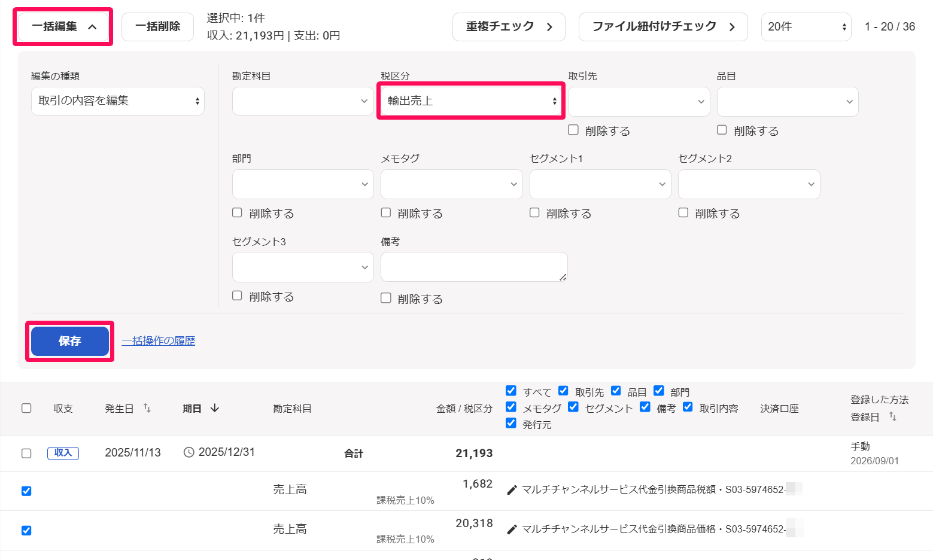Collapse the 一括編集 panel
Viewport: 933px width, 560px height.
coord(63,26)
